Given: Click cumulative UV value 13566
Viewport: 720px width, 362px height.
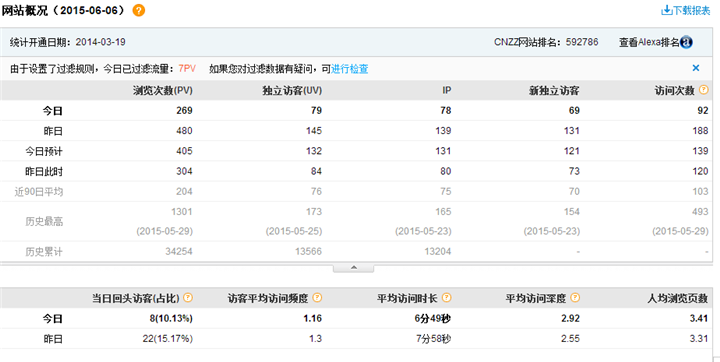Looking at the screenshot, I should pos(308,252).
